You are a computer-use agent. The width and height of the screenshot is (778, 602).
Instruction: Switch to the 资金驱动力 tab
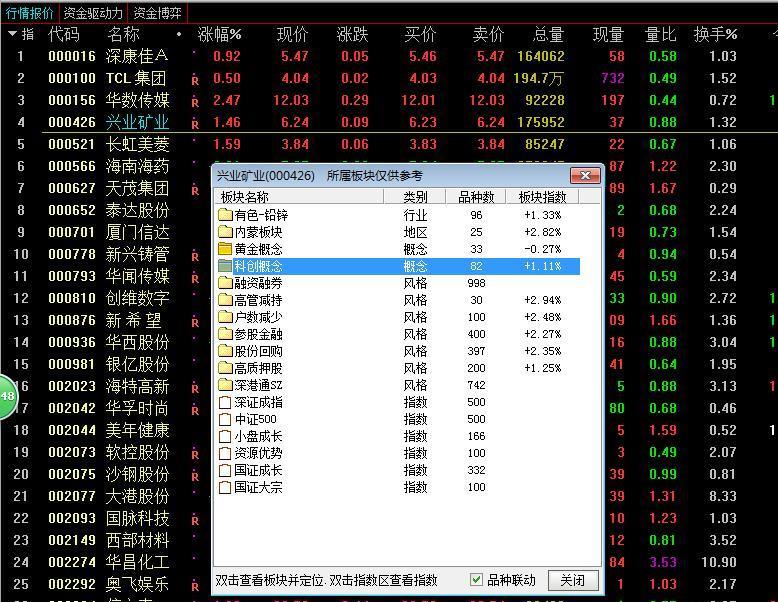(93, 13)
